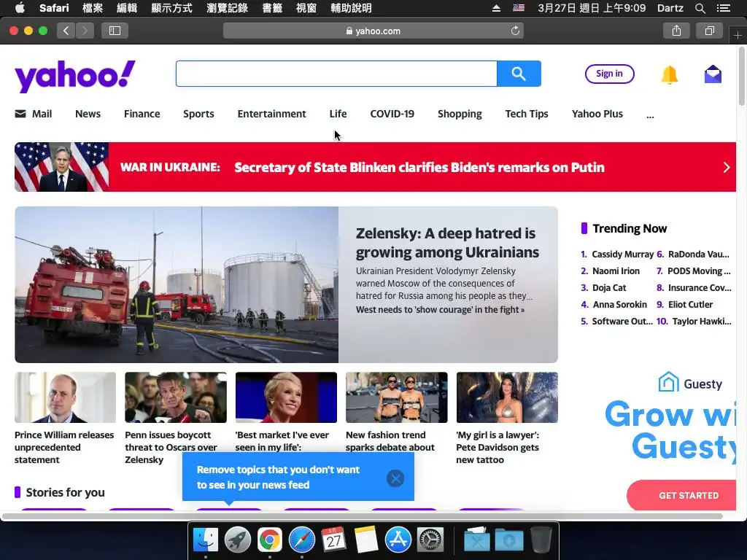Open the Prince William story thumbnail

tap(65, 397)
